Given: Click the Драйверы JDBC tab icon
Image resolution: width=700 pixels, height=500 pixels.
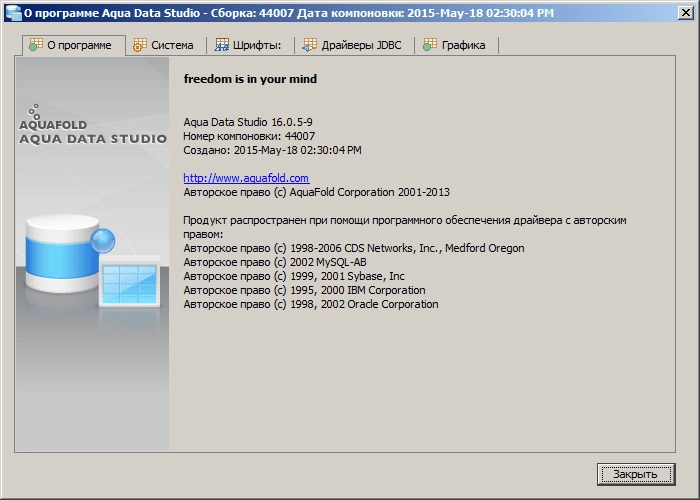Looking at the screenshot, I should [309, 45].
